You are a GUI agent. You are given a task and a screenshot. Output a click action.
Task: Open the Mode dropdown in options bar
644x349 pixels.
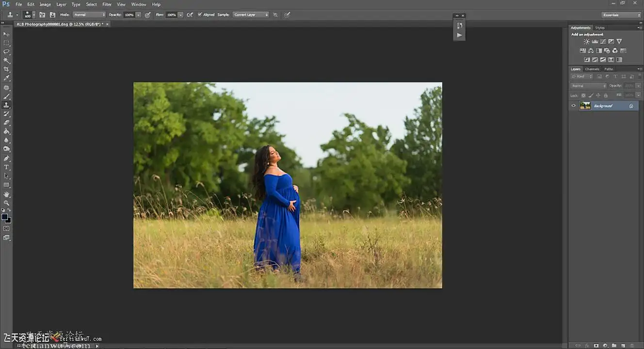tap(89, 15)
